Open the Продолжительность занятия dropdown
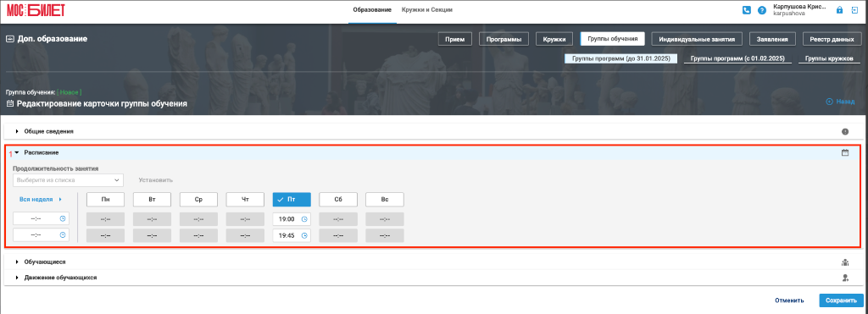Viewport: 868px width, 314px height. pyautogui.click(x=68, y=180)
